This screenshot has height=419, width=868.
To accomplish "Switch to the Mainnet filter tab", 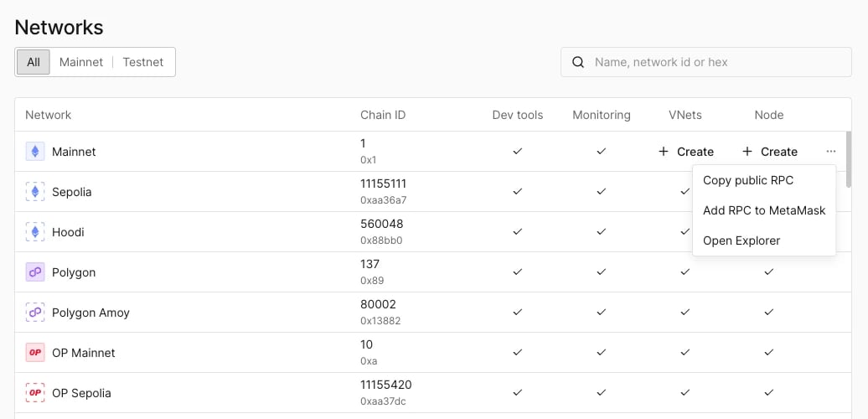I will click(x=80, y=62).
